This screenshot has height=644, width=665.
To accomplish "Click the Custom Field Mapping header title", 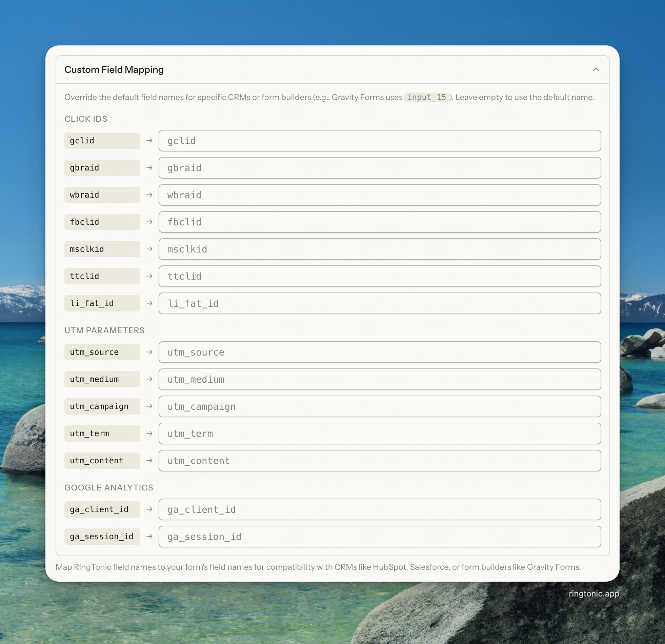I will click(114, 69).
